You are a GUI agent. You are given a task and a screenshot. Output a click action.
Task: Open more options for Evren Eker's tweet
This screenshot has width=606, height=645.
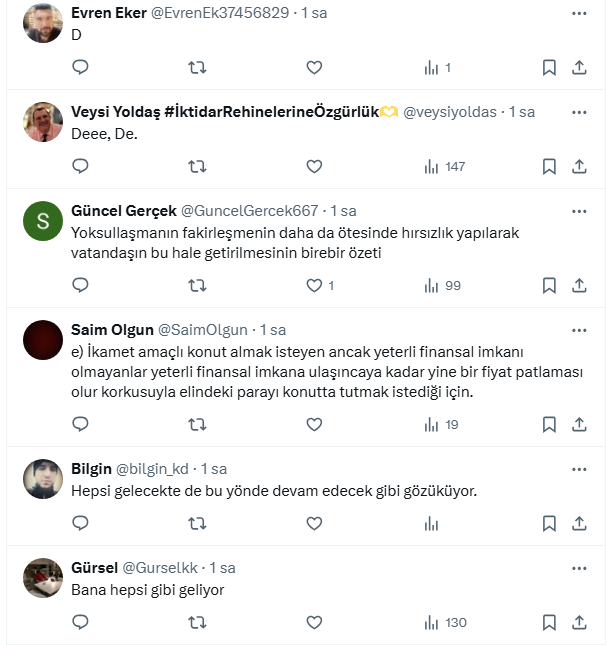pos(579,13)
